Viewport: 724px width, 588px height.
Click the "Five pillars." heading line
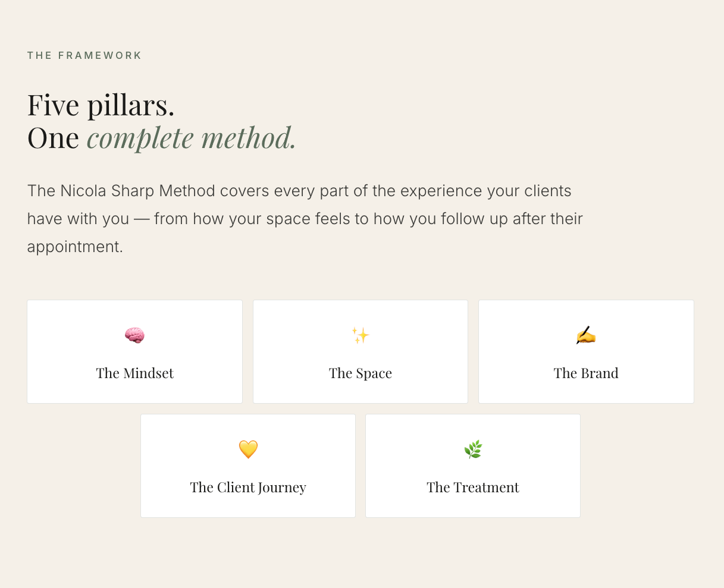coord(101,105)
